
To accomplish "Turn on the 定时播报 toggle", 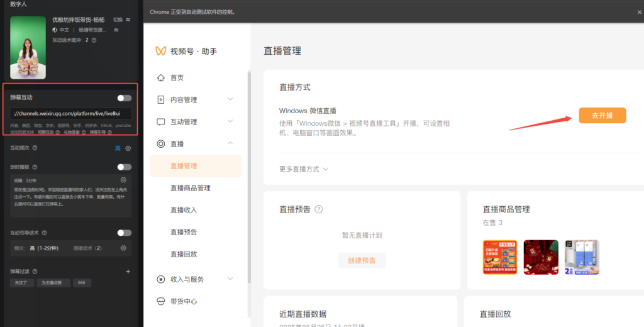I will [x=124, y=167].
